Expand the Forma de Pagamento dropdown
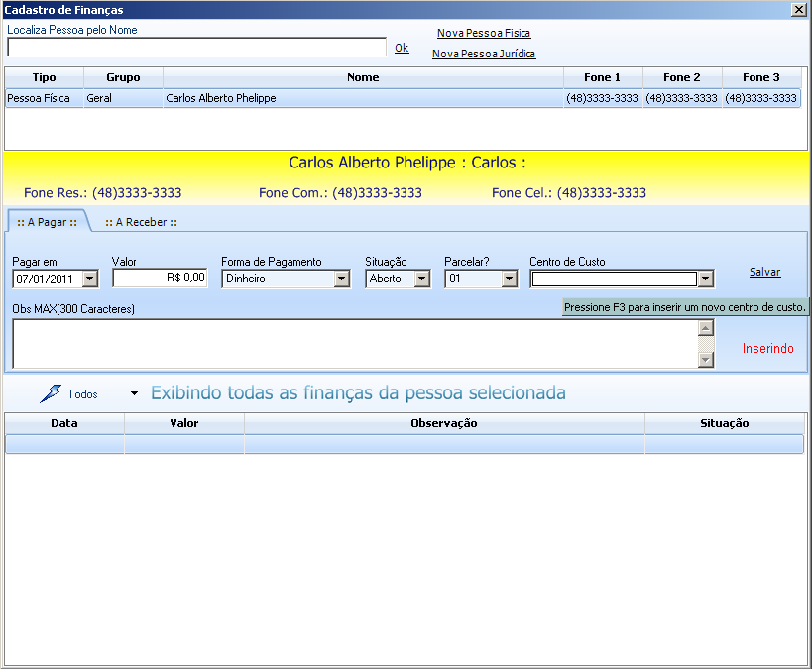This screenshot has height=669, width=812. [341, 279]
